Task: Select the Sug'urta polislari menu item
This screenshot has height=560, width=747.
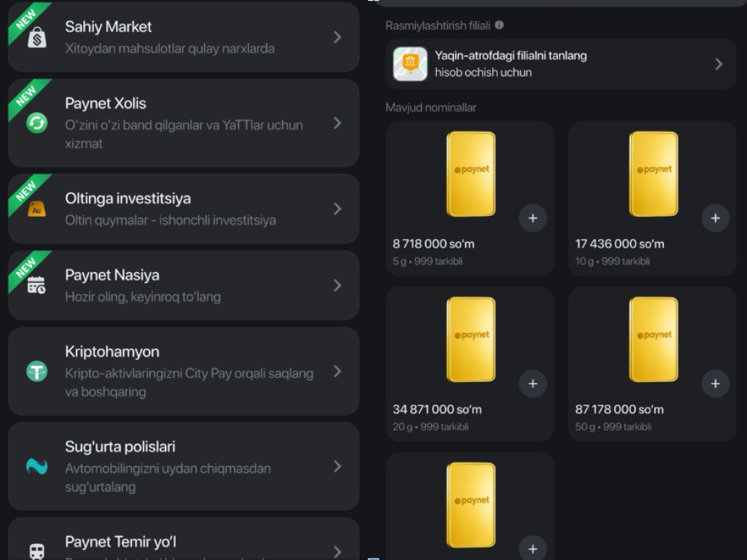Action: click(x=182, y=467)
